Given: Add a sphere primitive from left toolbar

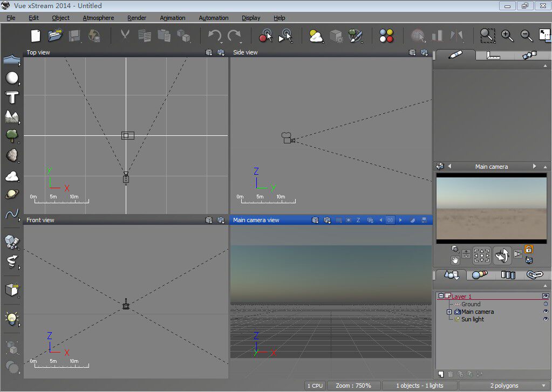Looking at the screenshot, I should (x=12, y=78).
